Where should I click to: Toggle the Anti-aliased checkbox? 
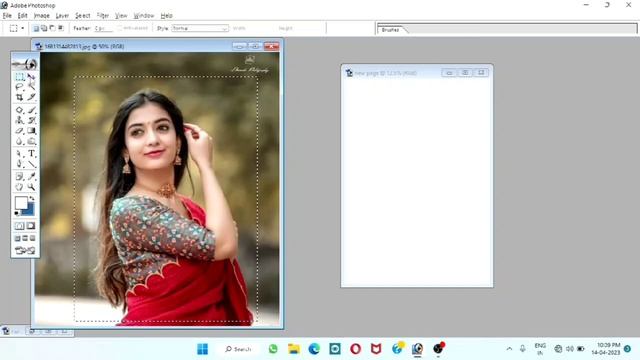tap(120, 28)
